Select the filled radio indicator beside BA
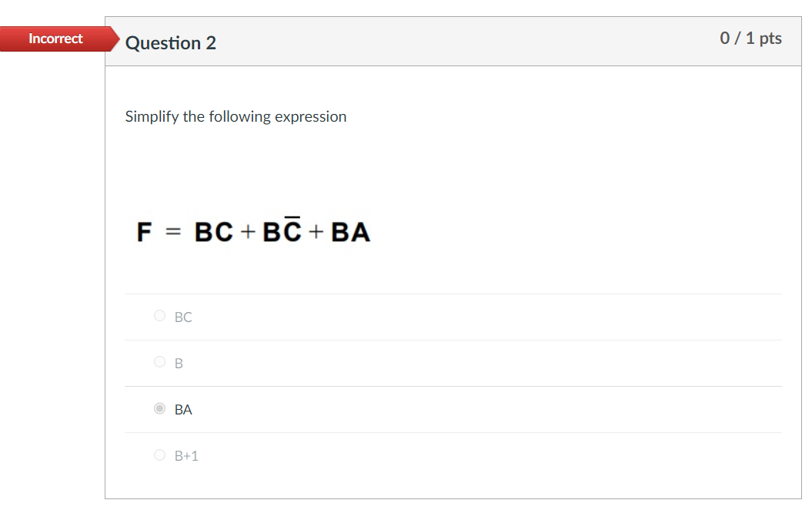 click(x=159, y=408)
